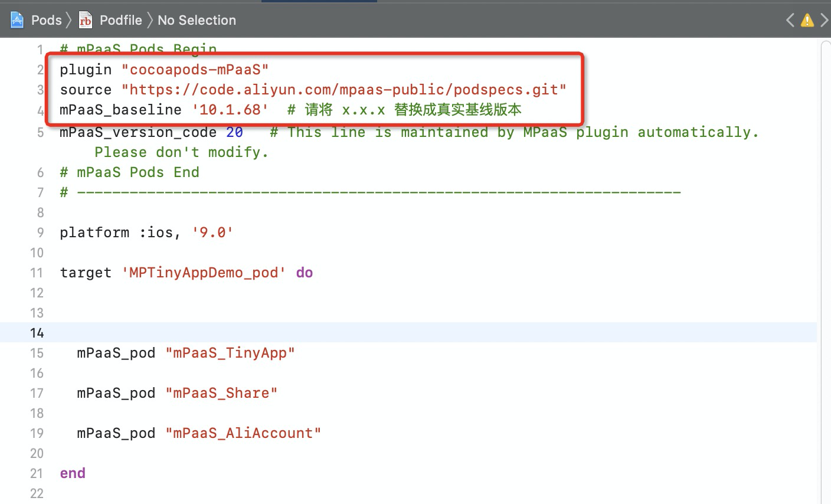
Task: Click the 'platform :ios,' text
Action: [120, 233]
